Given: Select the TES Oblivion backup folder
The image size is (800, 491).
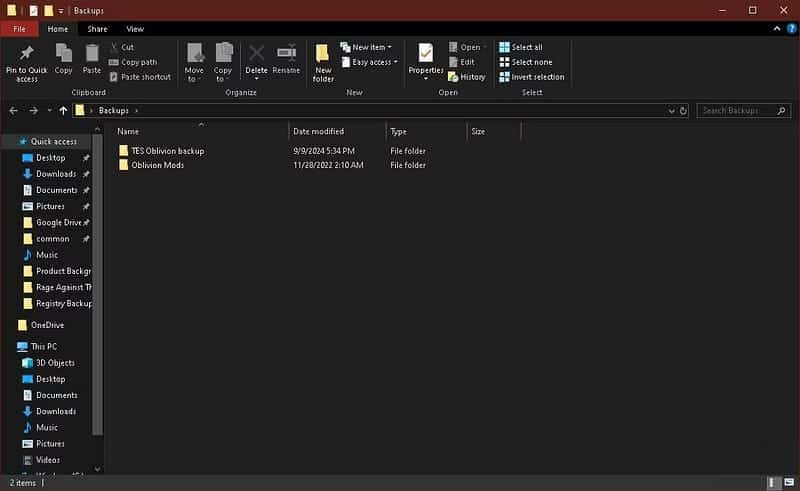Looking at the screenshot, I should [167, 151].
